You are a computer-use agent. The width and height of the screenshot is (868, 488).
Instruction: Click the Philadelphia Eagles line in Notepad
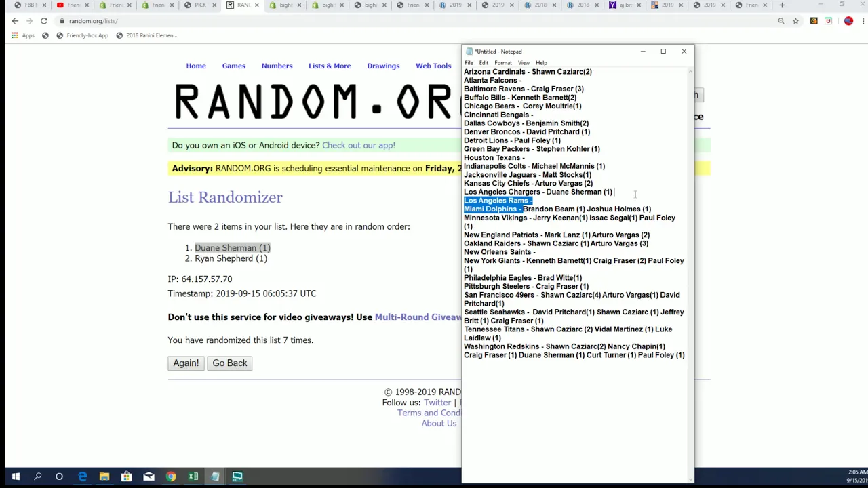point(523,278)
